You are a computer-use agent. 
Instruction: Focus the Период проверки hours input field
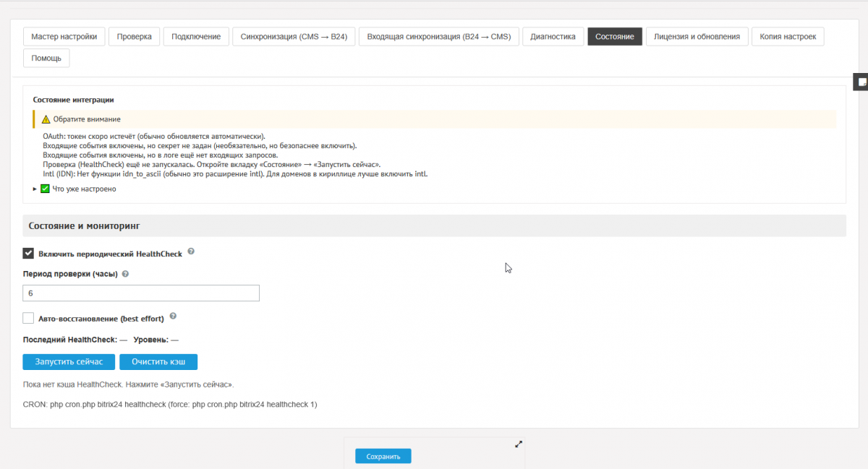[x=141, y=293]
